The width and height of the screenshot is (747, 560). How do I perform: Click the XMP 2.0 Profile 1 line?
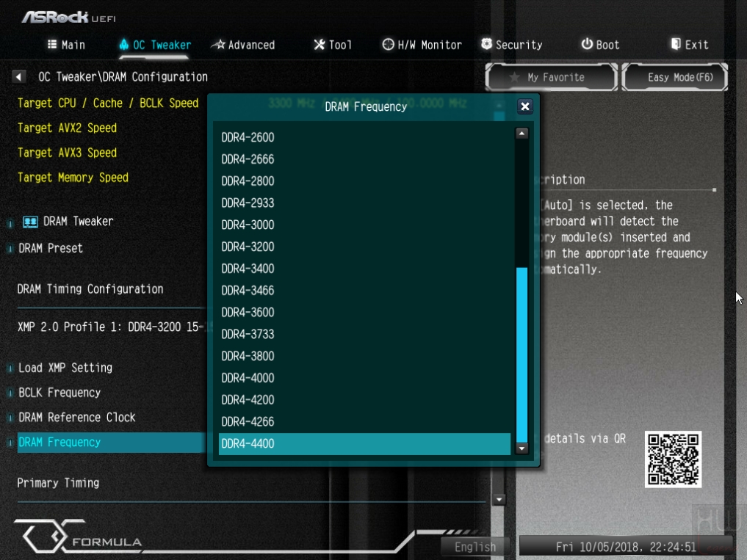(x=112, y=327)
